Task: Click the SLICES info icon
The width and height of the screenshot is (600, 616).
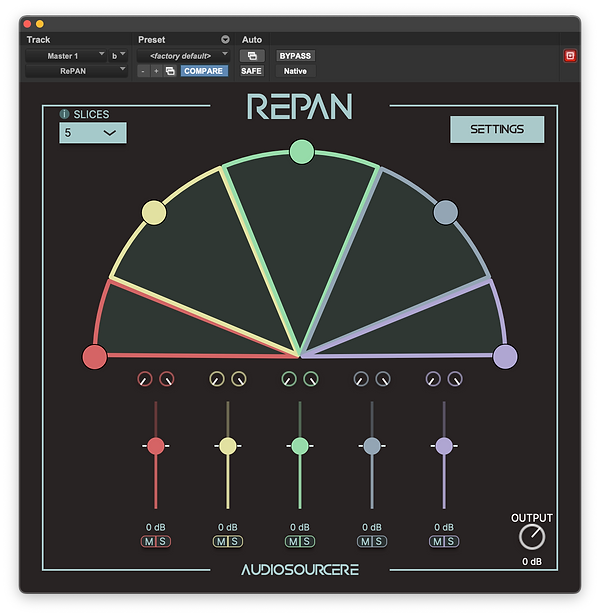Action: click(64, 114)
